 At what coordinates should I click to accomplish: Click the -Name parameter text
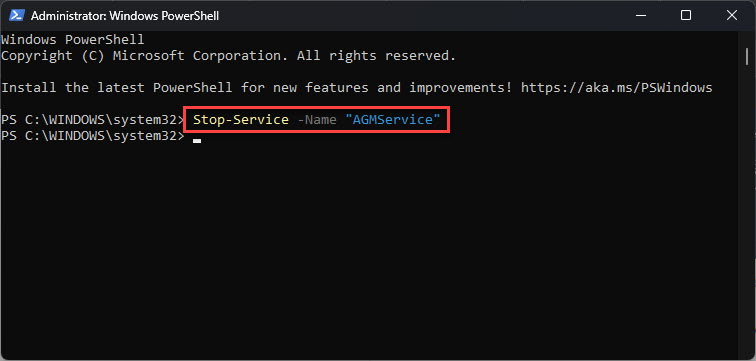317,120
